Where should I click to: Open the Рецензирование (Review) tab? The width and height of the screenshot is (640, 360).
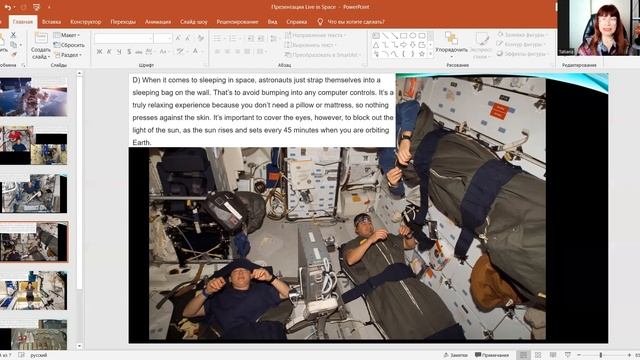[238, 22]
